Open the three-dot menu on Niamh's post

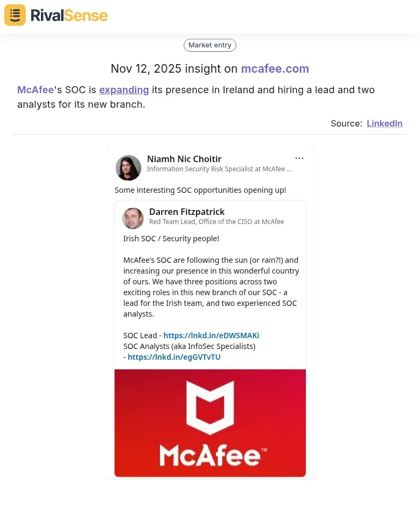299,158
